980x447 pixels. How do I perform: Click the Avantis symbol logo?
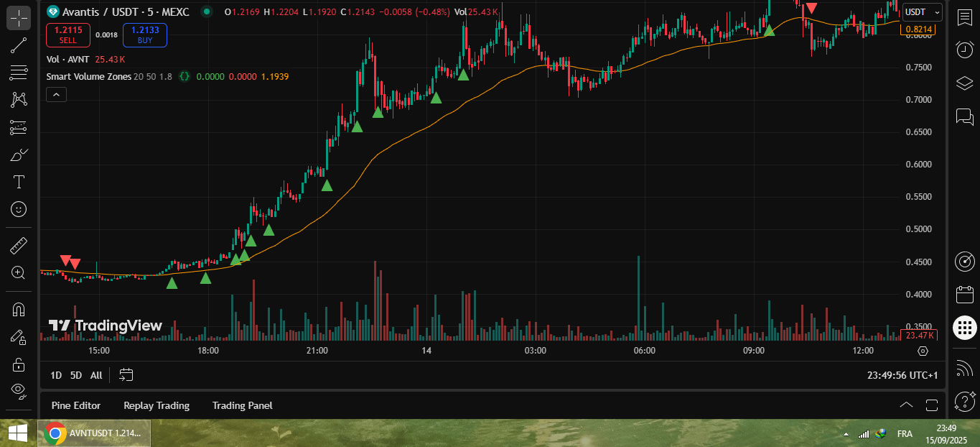52,11
